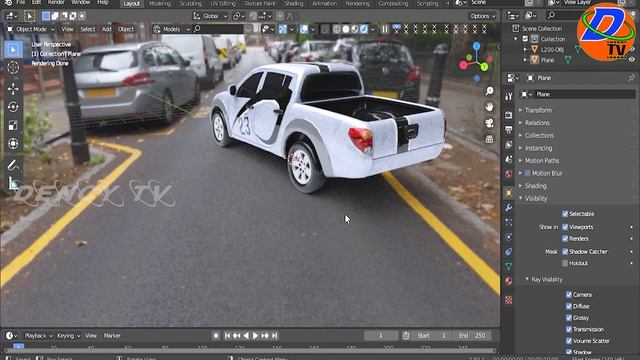This screenshot has width=640, height=360.
Task: Open Global transform orientation dropdown
Action: click(x=210, y=16)
